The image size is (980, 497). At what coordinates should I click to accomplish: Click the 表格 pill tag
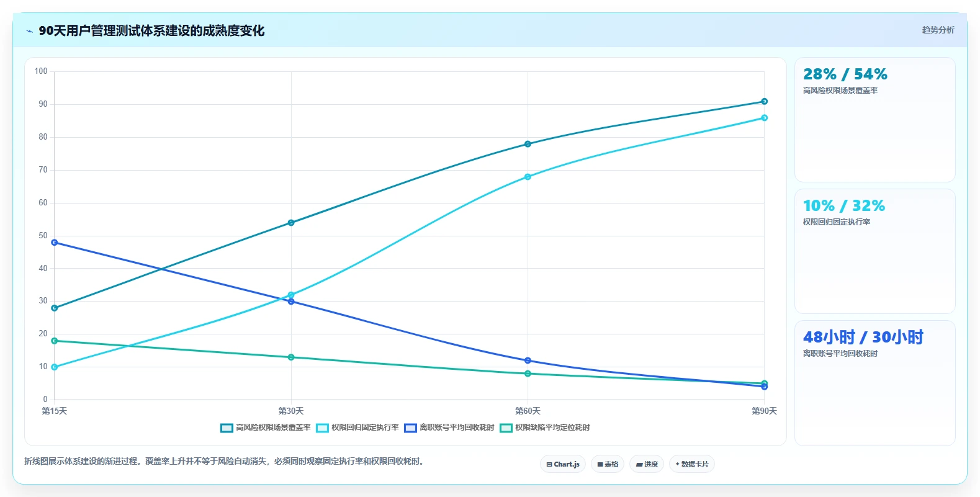[608, 464]
